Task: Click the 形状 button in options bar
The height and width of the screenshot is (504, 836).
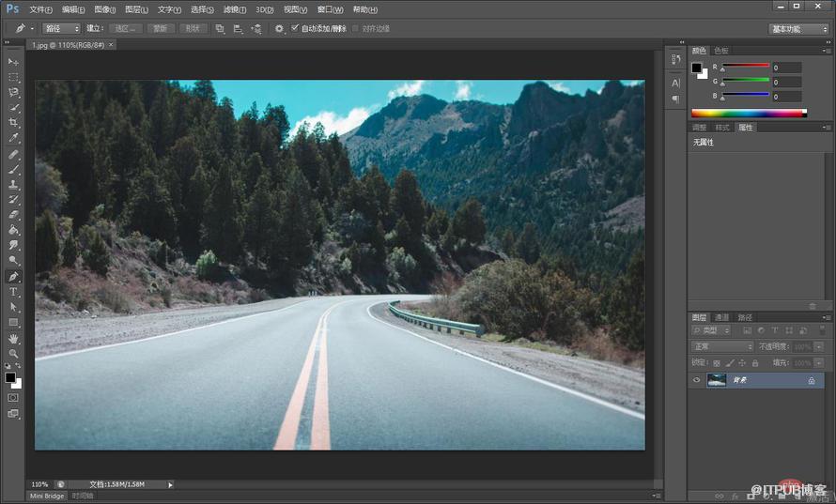Action: pyautogui.click(x=193, y=29)
